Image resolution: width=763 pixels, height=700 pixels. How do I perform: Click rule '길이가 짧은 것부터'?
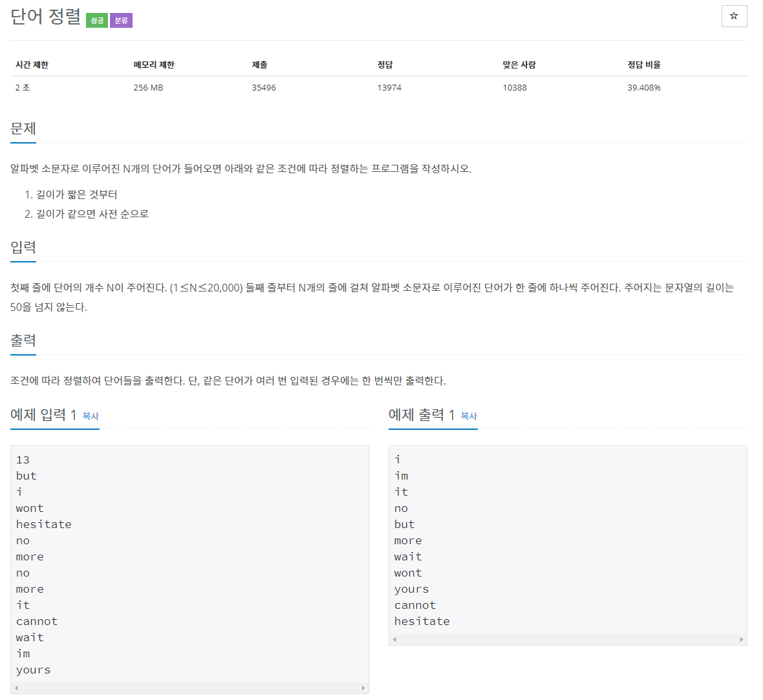(76, 195)
